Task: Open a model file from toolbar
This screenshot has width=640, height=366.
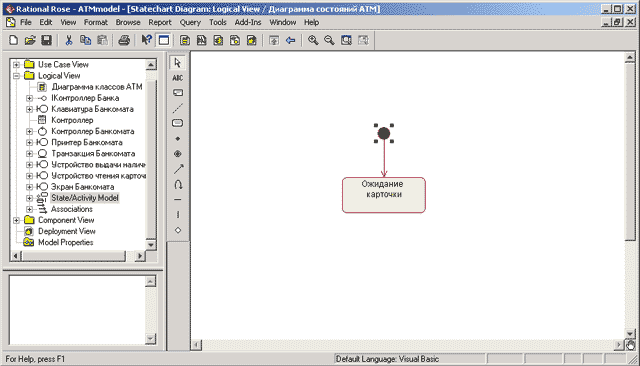Action: [x=30, y=40]
